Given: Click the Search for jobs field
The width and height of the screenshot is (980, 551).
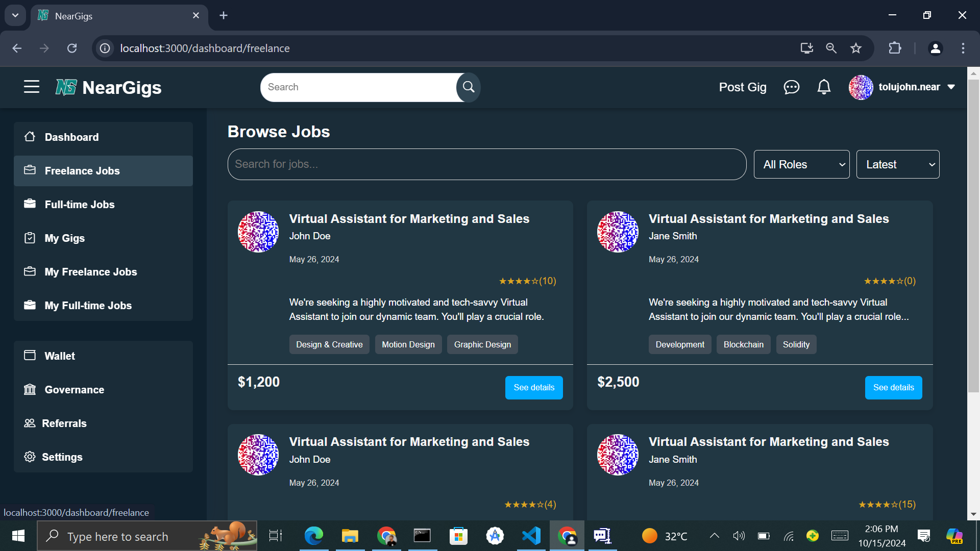Looking at the screenshot, I should point(486,164).
